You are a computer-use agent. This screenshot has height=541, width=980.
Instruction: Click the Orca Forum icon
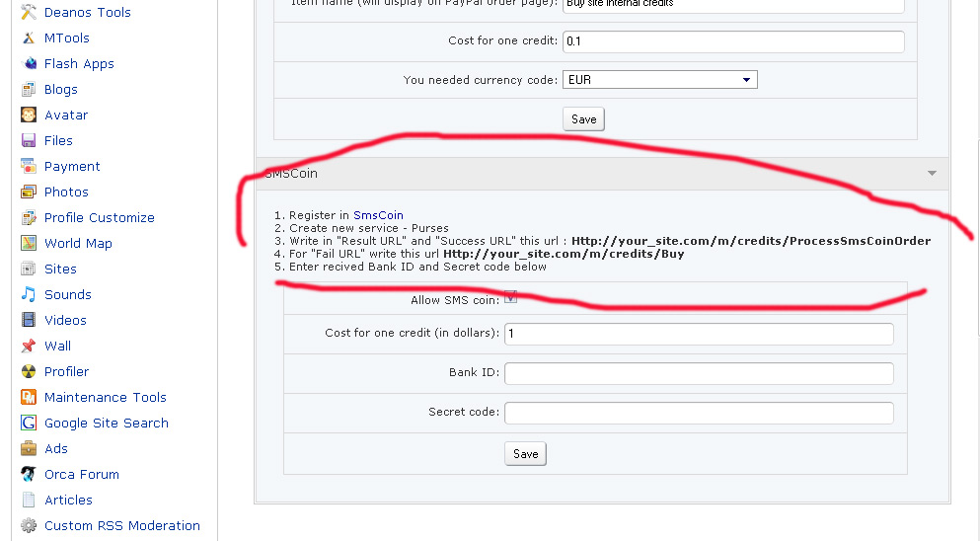pyautogui.click(x=29, y=474)
